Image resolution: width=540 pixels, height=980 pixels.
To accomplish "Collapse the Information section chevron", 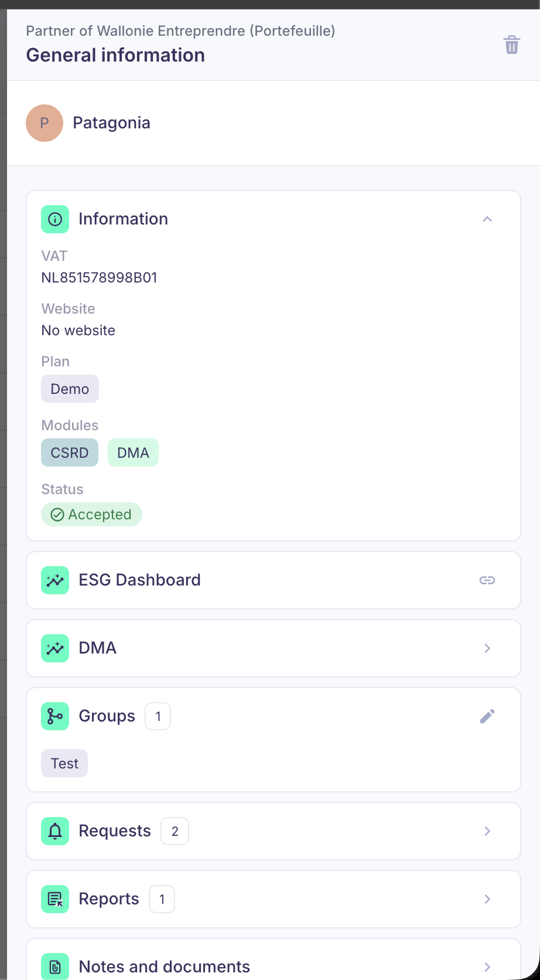I will pos(487,219).
